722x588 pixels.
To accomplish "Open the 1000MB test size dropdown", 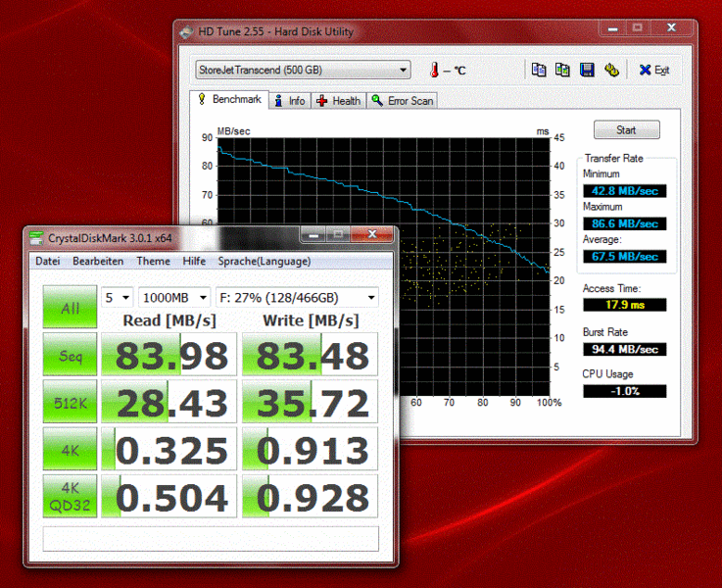I will coord(174,298).
